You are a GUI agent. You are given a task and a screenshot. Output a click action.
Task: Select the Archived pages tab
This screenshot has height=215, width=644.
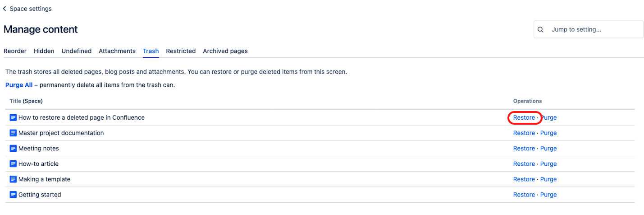pyautogui.click(x=225, y=51)
